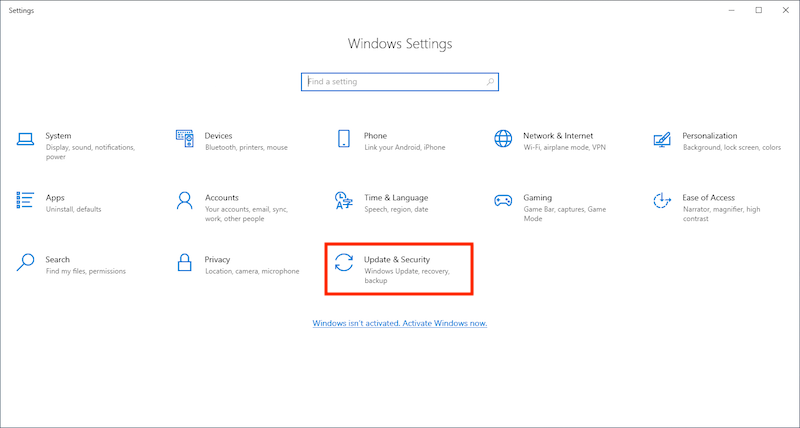Click the Gaming title text
Image resolution: width=800 pixels, height=428 pixels.
pyautogui.click(x=538, y=198)
